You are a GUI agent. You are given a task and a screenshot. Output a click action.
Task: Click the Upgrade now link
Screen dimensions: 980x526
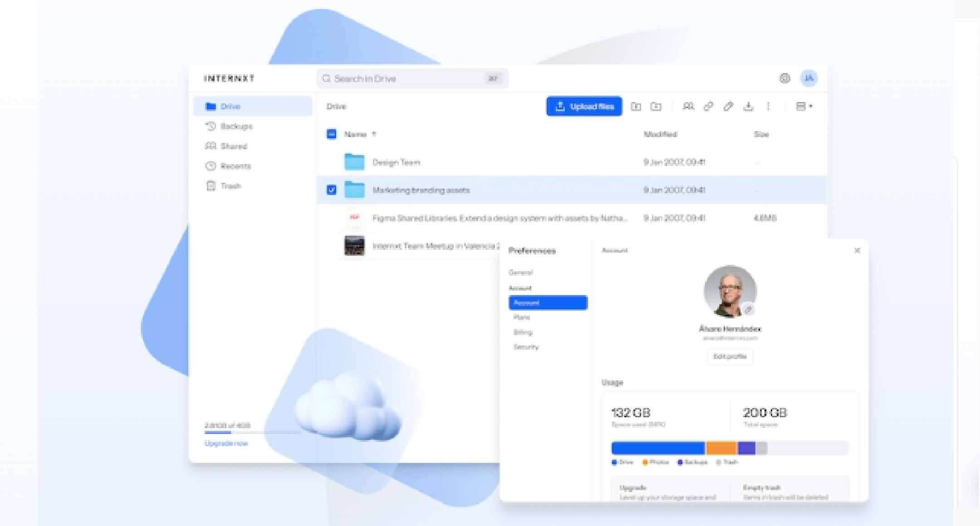click(x=226, y=443)
